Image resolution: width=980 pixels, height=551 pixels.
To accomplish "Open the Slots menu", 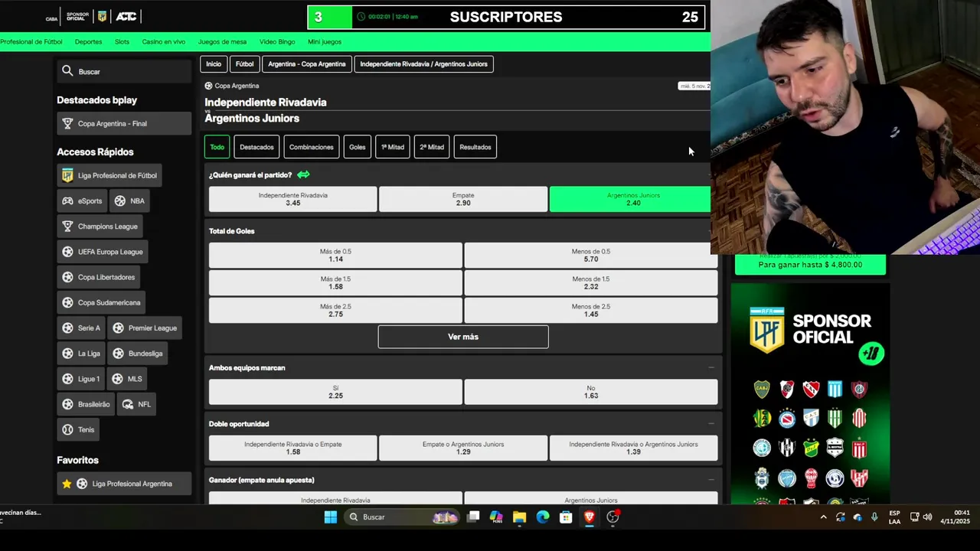I will [122, 41].
